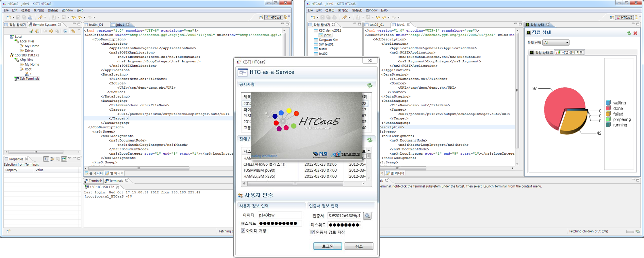Click the refresh icon beside 공지사항 header
Screen dimensions: 644x258
click(370, 85)
